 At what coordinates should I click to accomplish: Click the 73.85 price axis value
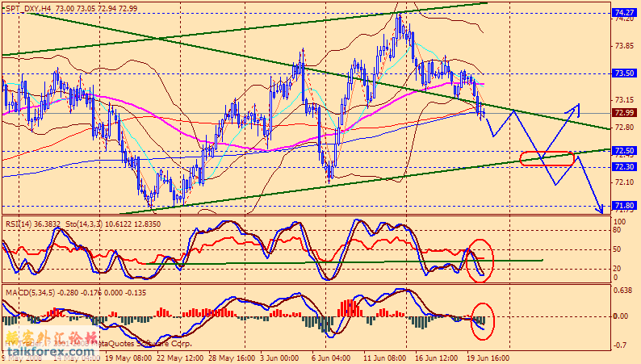point(624,46)
